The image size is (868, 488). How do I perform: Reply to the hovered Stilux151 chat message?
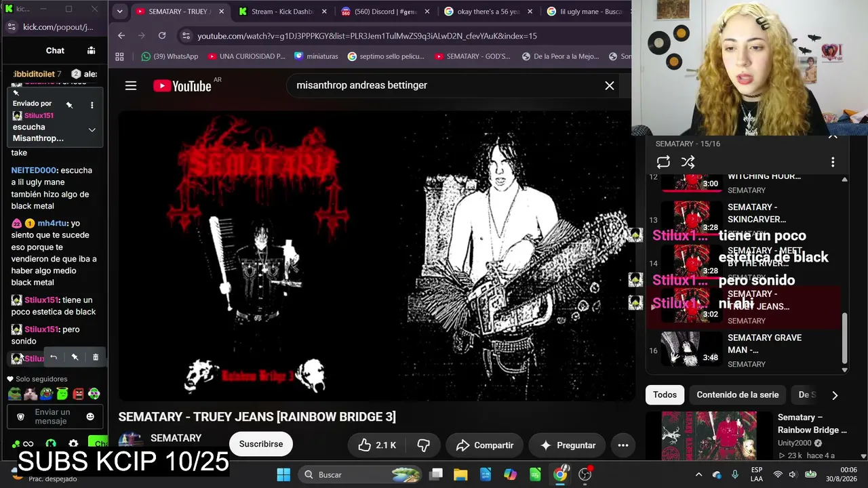(54, 357)
